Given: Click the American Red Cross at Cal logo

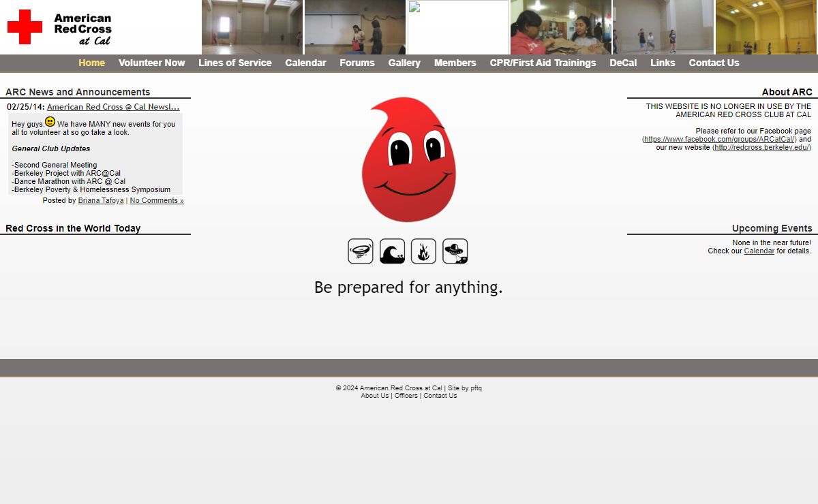Looking at the screenshot, I should pyautogui.click(x=59, y=28).
